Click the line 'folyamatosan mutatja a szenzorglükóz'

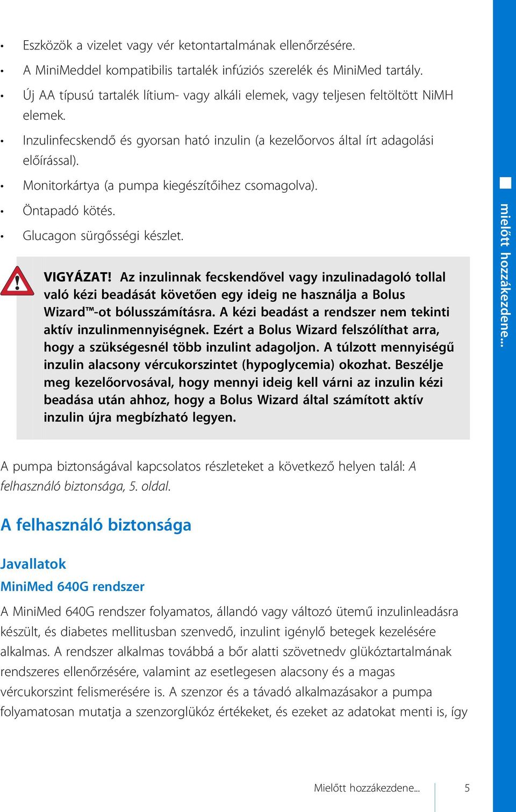coord(234,712)
